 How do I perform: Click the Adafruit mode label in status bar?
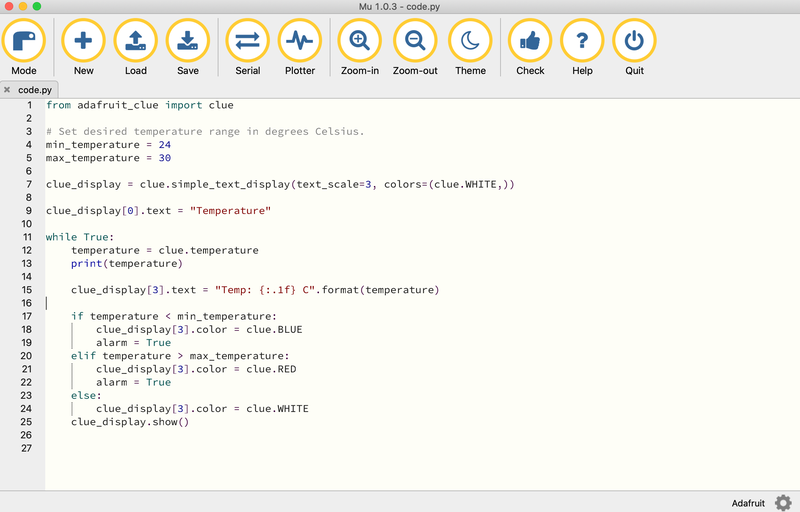[748, 502]
